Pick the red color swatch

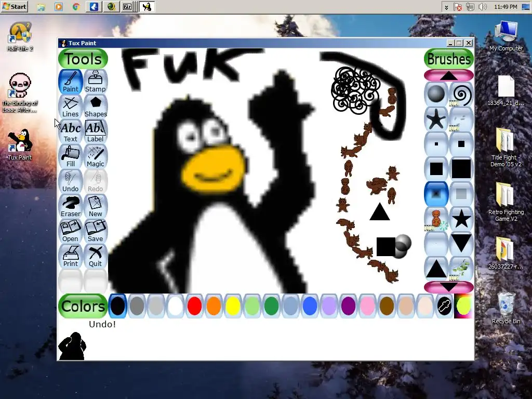coord(194,305)
